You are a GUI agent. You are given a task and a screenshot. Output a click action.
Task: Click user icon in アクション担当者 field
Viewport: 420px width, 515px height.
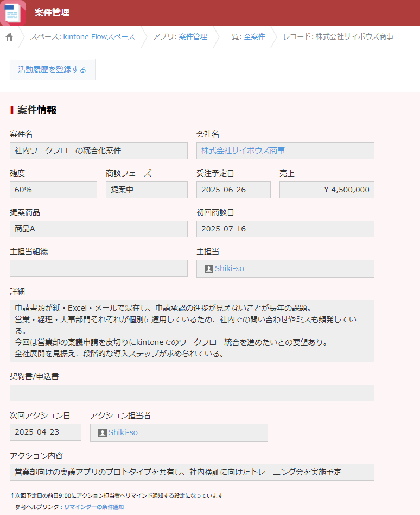coord(102,433)
